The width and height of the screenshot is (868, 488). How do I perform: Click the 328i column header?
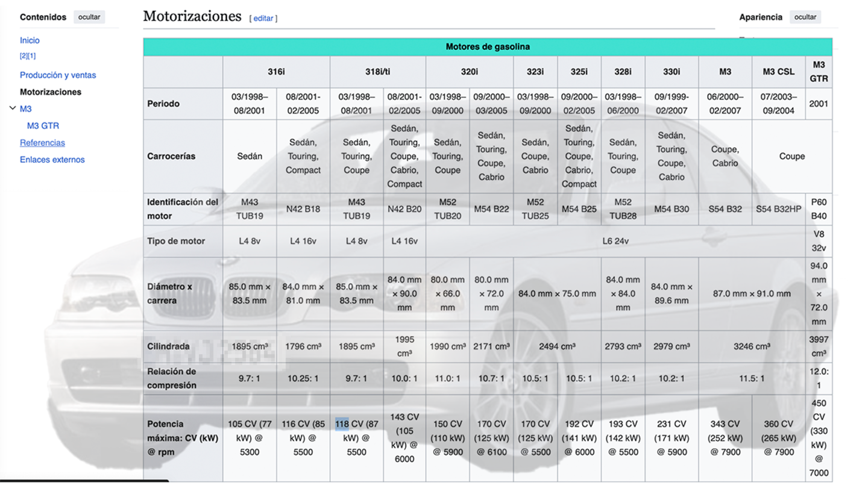(x=623, y=72)
